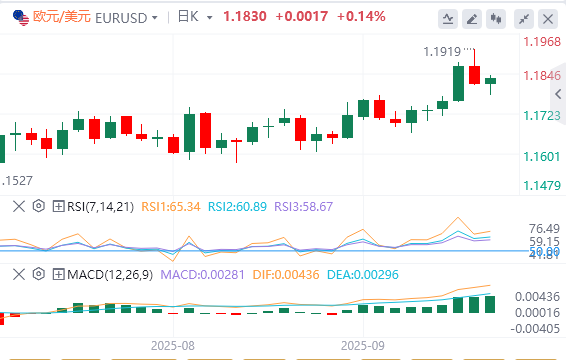This screenshot has height=360, width=566.
Task: Click the 0.00436 MACD axis label
Action: tap(537, 297)
